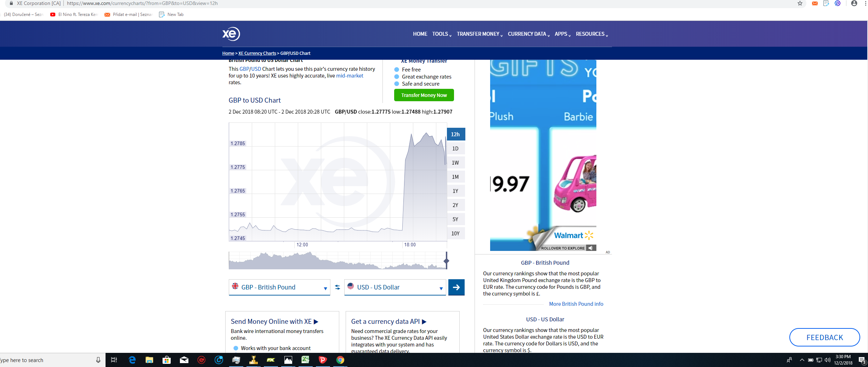Open Send Money Online with XE link
868x367 pixels.
tap(274, 322)
